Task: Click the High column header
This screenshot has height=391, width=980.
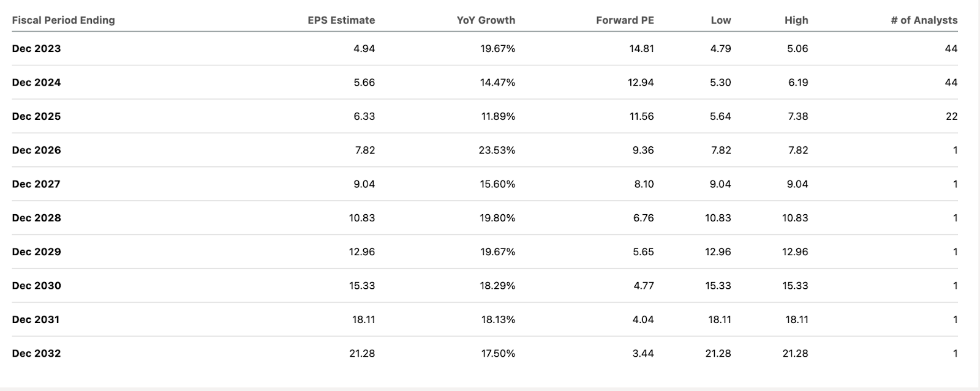Action: tap(796, 20)
